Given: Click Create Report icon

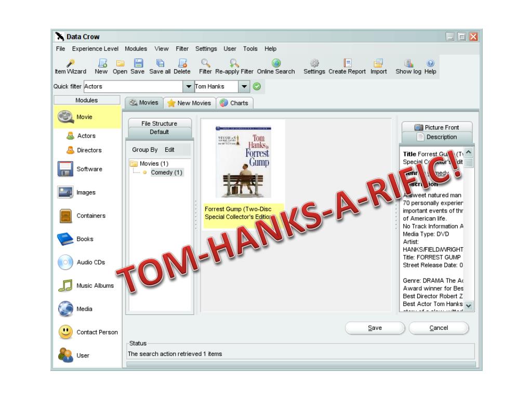Looking at the screenshot, I should (x=347, y=66).
